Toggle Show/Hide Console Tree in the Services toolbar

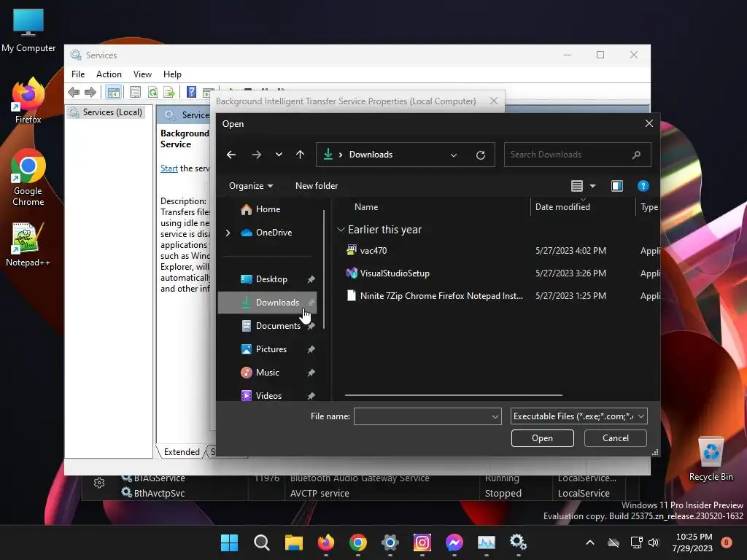coord(113,92)
